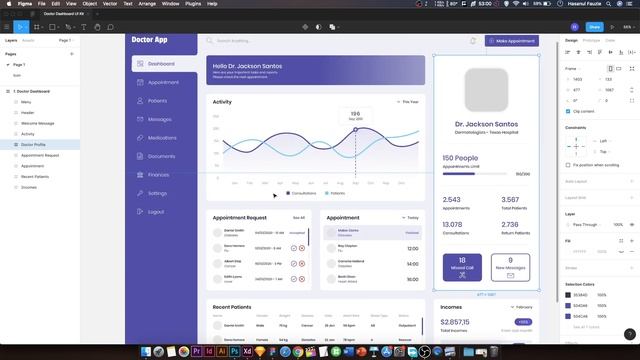Select the Appointment Request layer
640x360 pixels.
click(40, 155)
